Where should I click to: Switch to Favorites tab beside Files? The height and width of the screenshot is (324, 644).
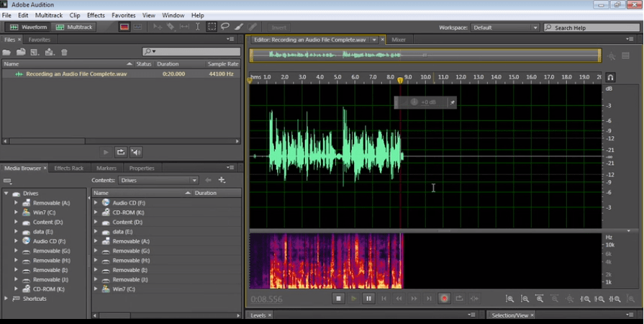pos(40,40)
